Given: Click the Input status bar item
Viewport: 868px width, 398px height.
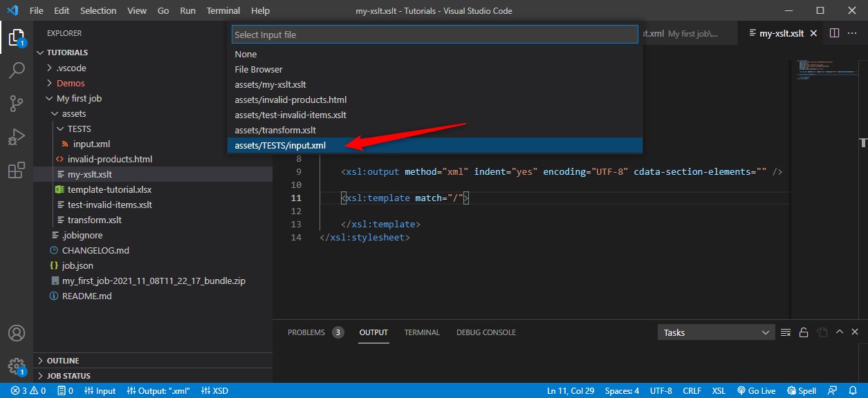Looking at the screenshot, I should pyautogui.click(x=100, y=390).
